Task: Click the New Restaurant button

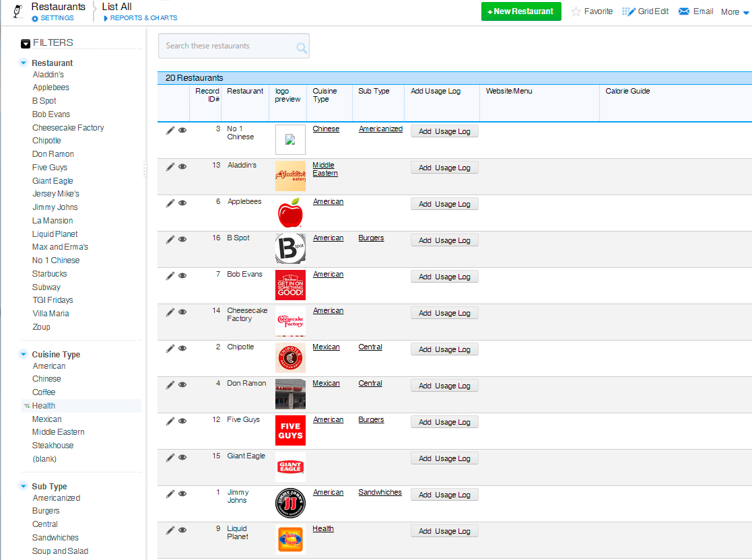Action: point(520,11)
